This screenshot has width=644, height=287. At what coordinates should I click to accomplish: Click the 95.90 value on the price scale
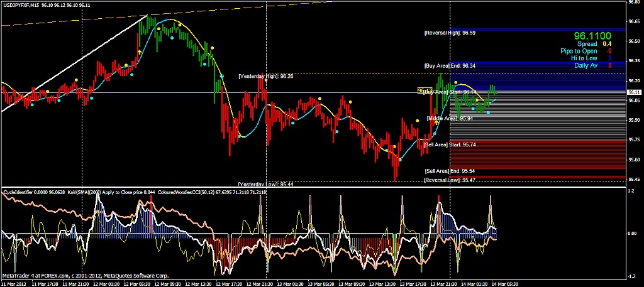[x=634, y=120]
